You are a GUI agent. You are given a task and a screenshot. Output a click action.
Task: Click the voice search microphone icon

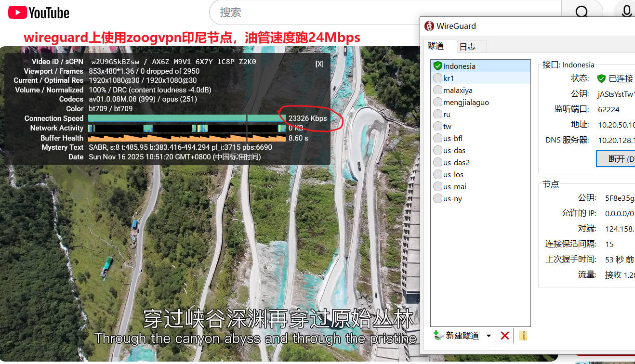click(626, 12)
